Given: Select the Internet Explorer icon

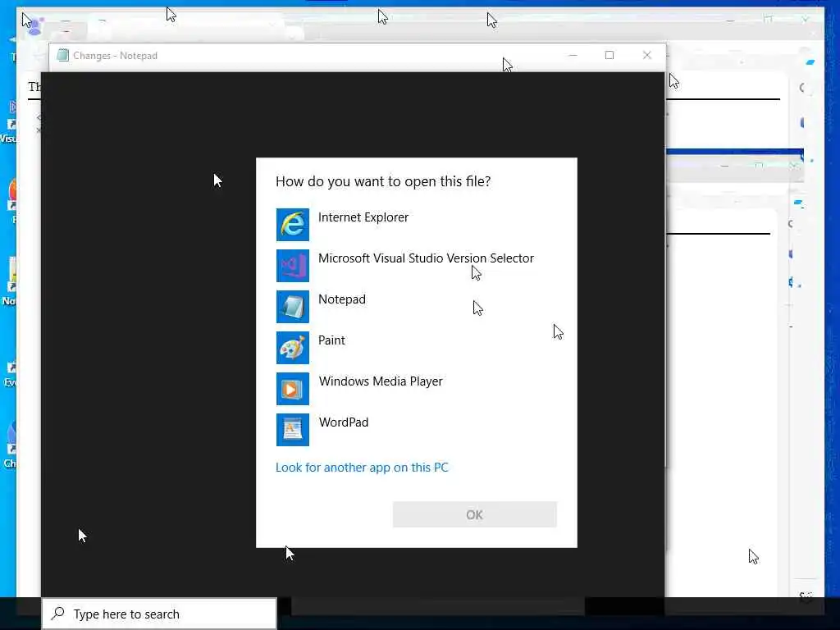Looking at the screenshot, I should [x=293, y=225].
